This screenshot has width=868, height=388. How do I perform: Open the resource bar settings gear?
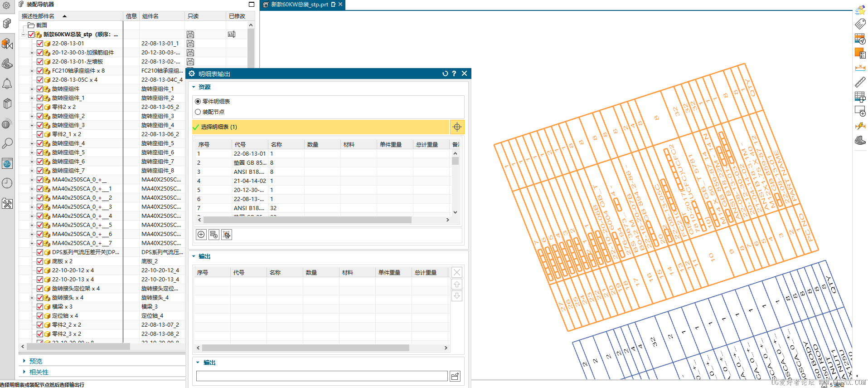pyautogui.click(x=7, y=5)
